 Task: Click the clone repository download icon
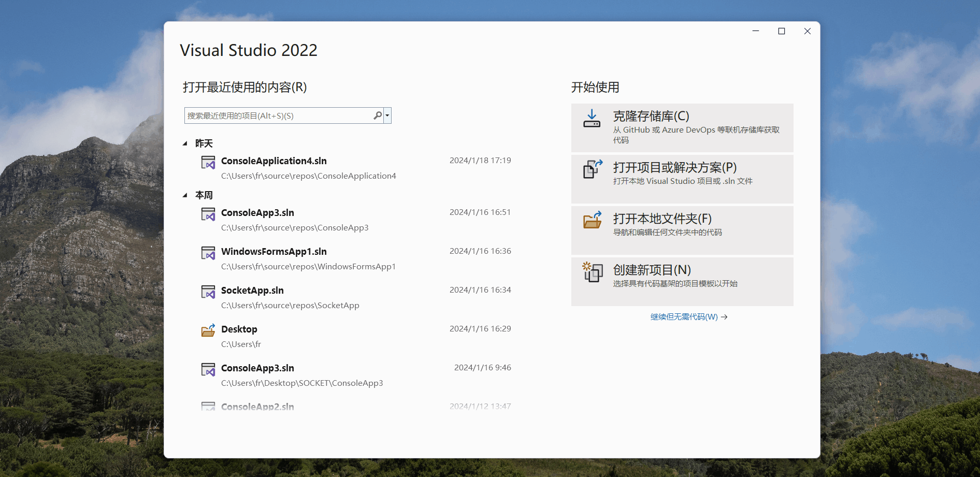(x=592, y=118)
